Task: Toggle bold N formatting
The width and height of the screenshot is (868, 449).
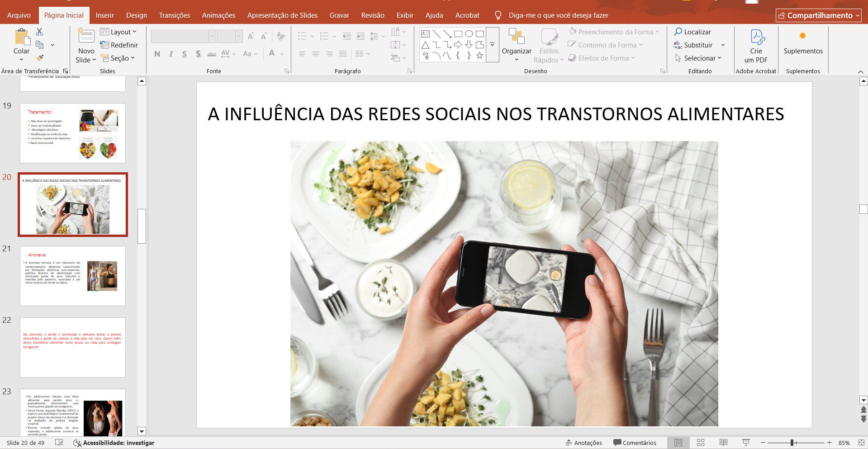Action: click(x=157, y=54)
